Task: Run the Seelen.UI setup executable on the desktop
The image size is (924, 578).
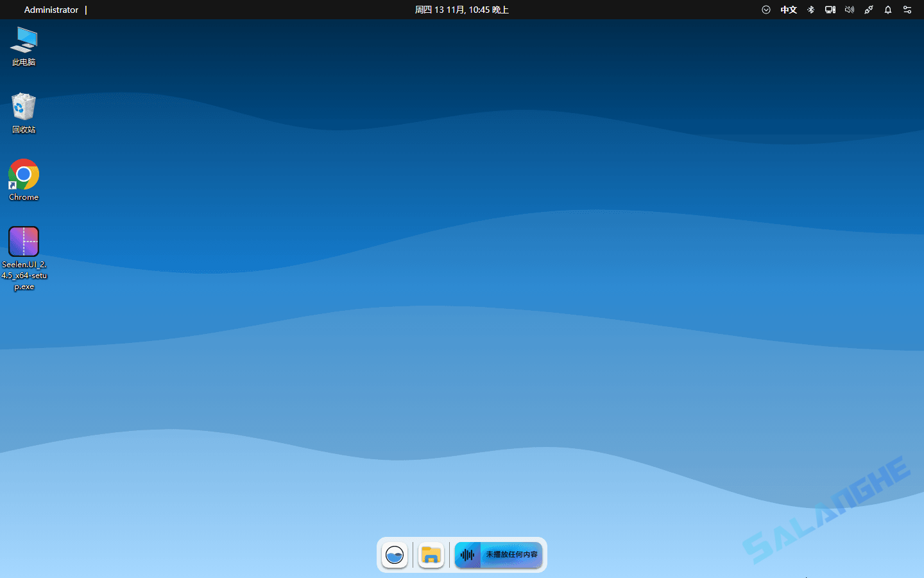Action: click(x=24, y=242)
